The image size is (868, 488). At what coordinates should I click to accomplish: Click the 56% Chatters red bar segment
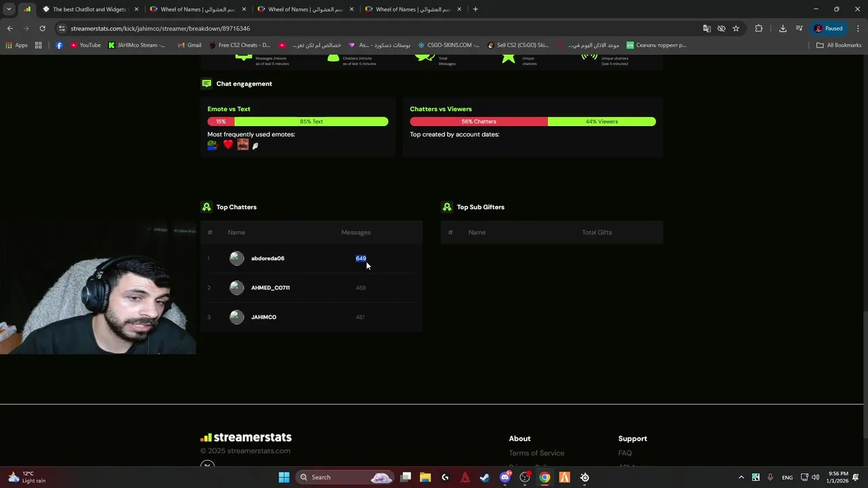click(479, 121)
